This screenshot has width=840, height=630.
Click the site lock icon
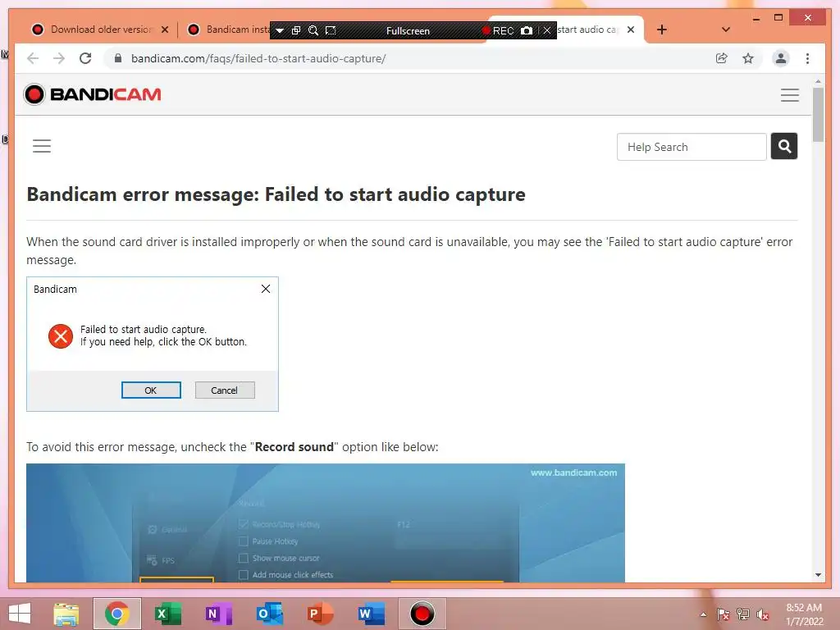[x=118, y=58]
